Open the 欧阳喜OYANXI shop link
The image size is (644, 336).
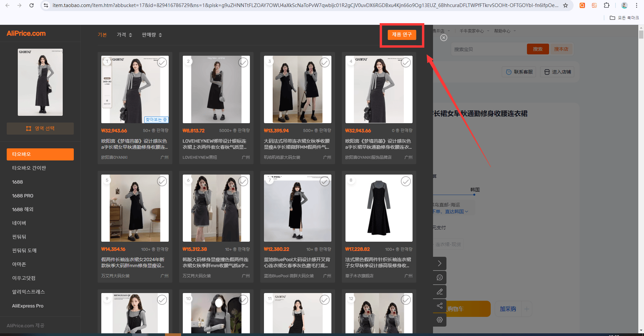coord(114,157)
